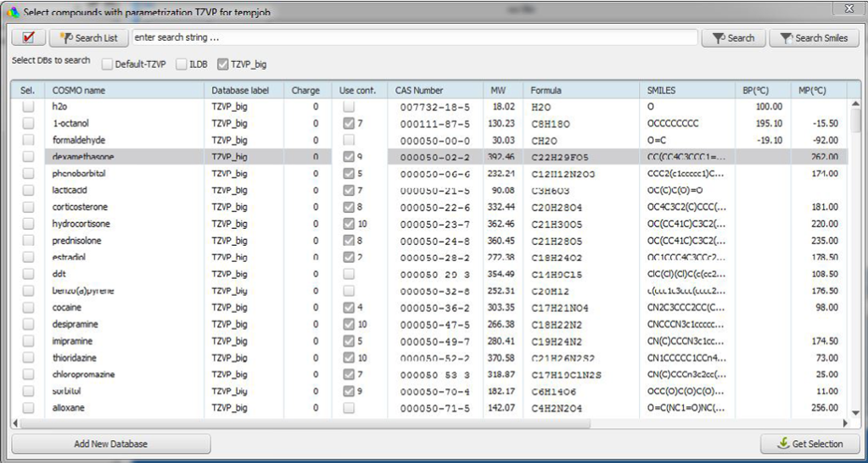The image size is (868, 463).
Task: Click the red checkmark icon button
Action: 29,38
